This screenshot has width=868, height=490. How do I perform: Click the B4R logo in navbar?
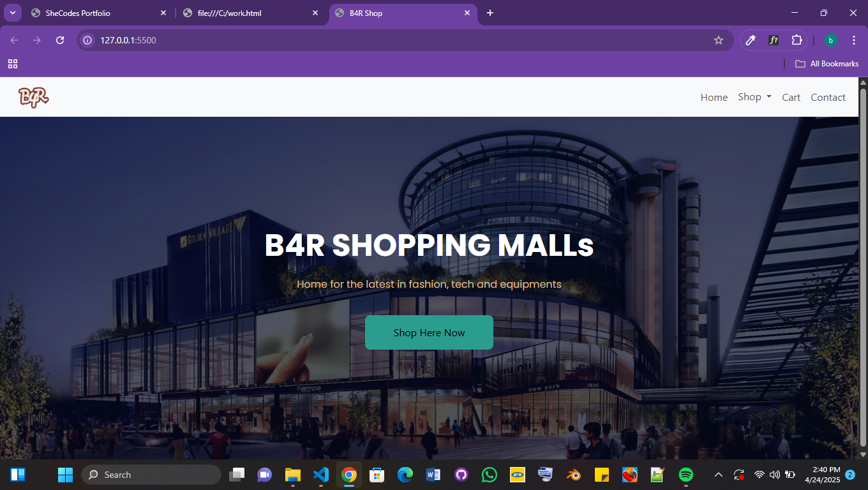tap(33, 97)
